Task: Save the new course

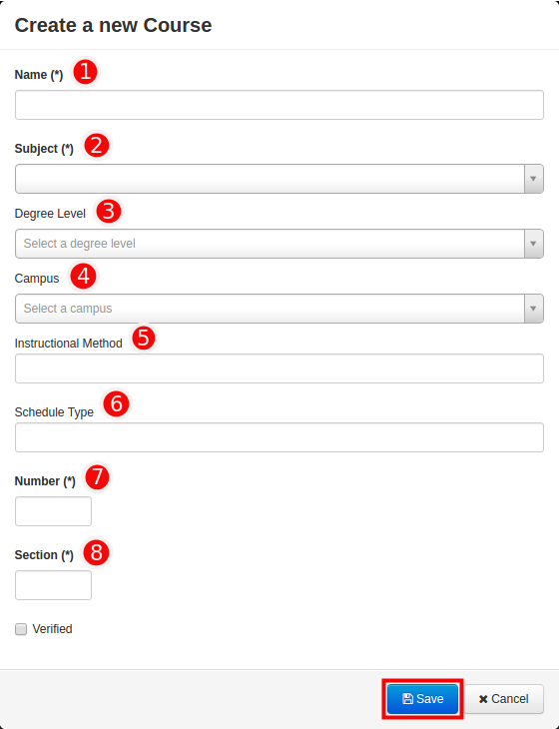Action: tap(422, 699)
